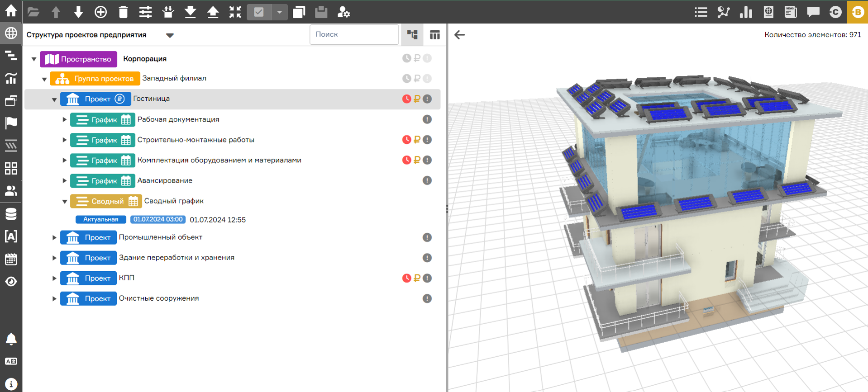Open the database icon in left sidebar
The image size is (868, 392).
pyautogui.click(x=11, y=213)
